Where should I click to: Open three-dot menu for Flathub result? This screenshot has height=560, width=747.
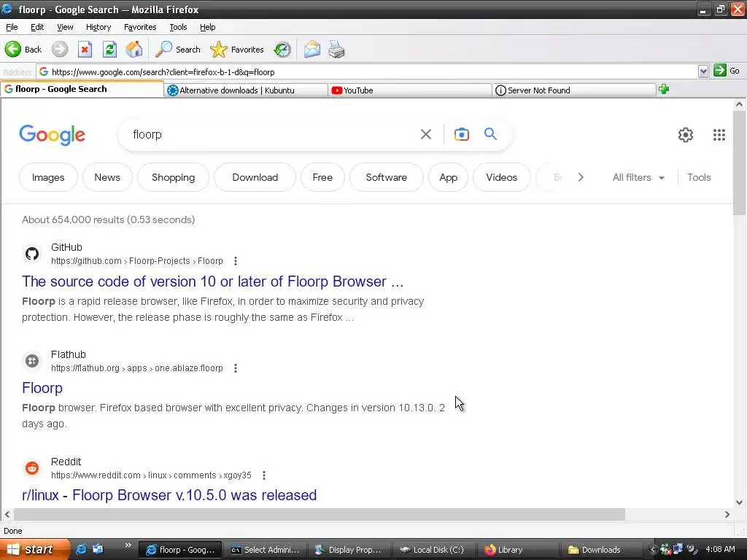coord(236,368)
